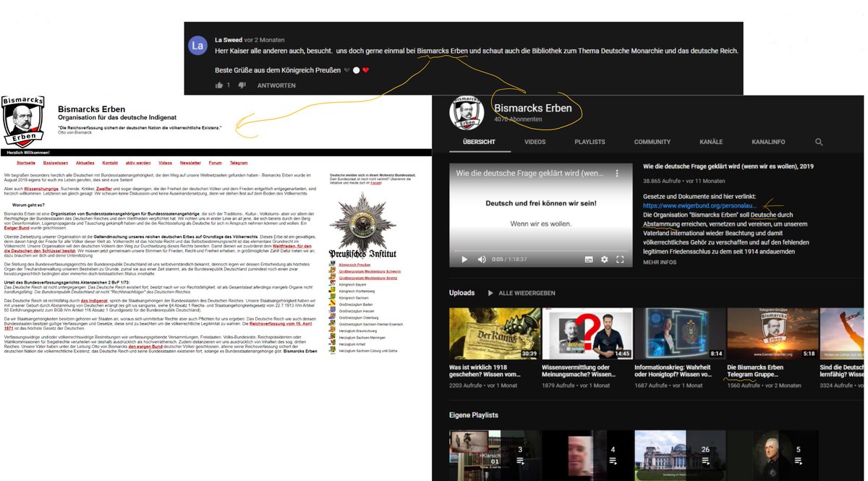The height and width of the screenshot is (481, 868).
Task: Open Newsletter in website navigation
Action: pyautogui.click(x=190, y=163)
